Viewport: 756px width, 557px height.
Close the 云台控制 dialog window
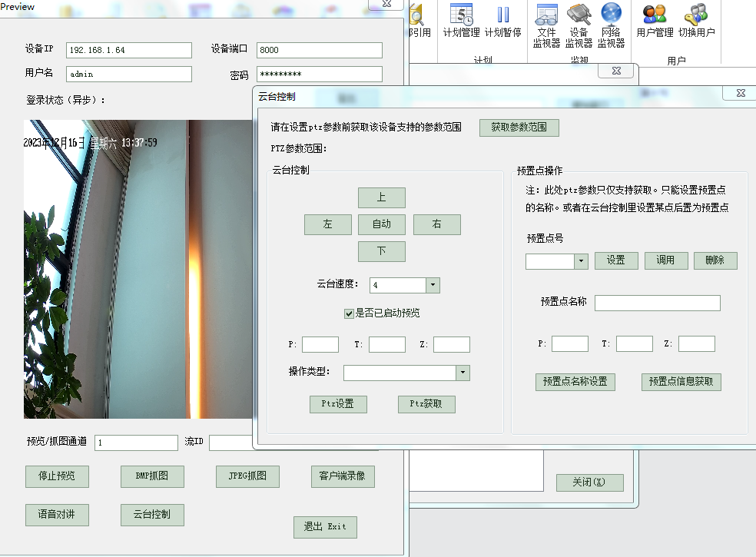[740, 93]
